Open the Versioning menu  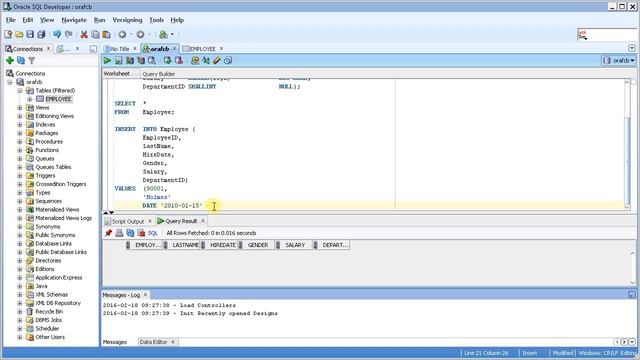pyautogui.click(x=127, y=20)
